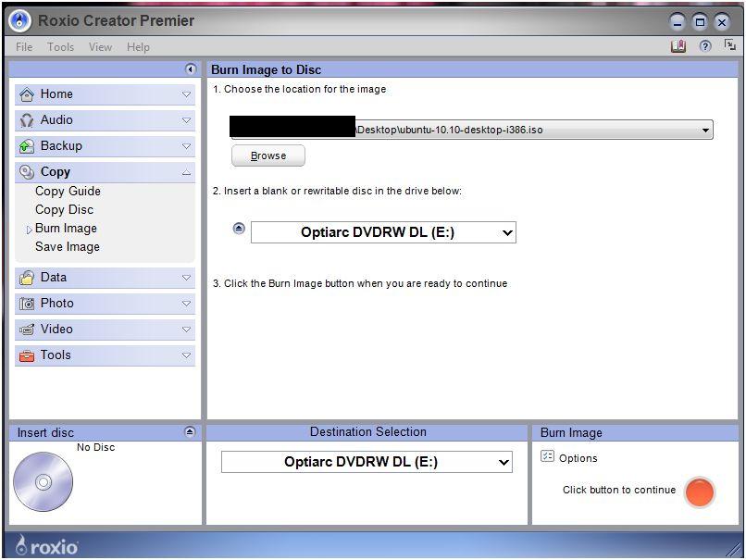Open the View menu
Viewport: 746px width, 560px height.
click(100, 47)
